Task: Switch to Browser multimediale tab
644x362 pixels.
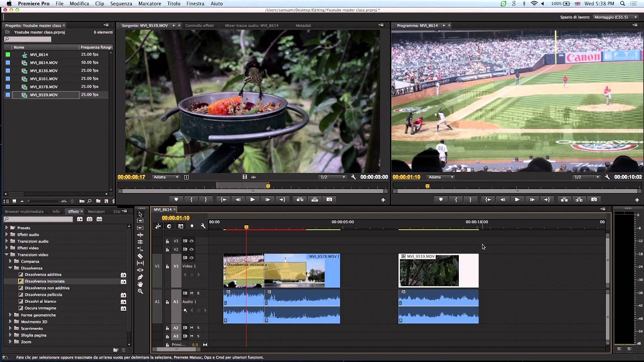Action: pos(24,212)
